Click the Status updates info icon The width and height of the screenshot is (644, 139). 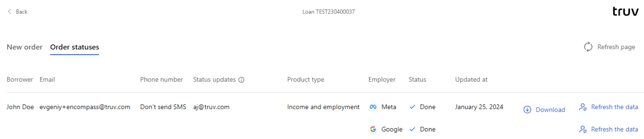point(242,80)
